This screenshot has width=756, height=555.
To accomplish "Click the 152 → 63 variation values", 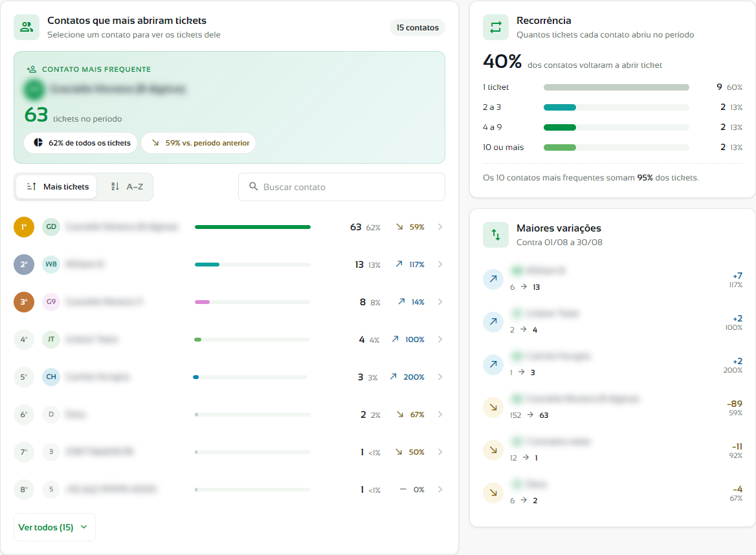I will [529, 415].
